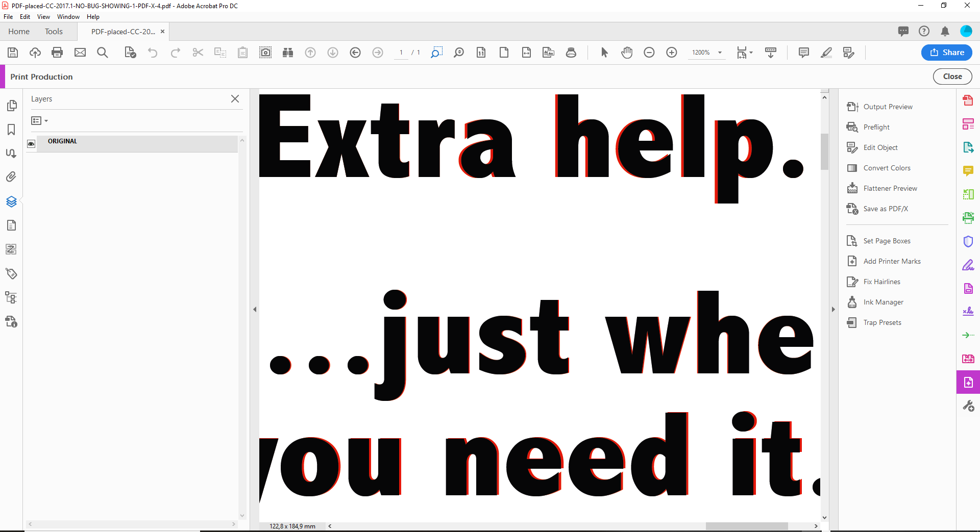Select Edit Object tool
The width and height of the screenshot is (980, 532).
point(880,147)
